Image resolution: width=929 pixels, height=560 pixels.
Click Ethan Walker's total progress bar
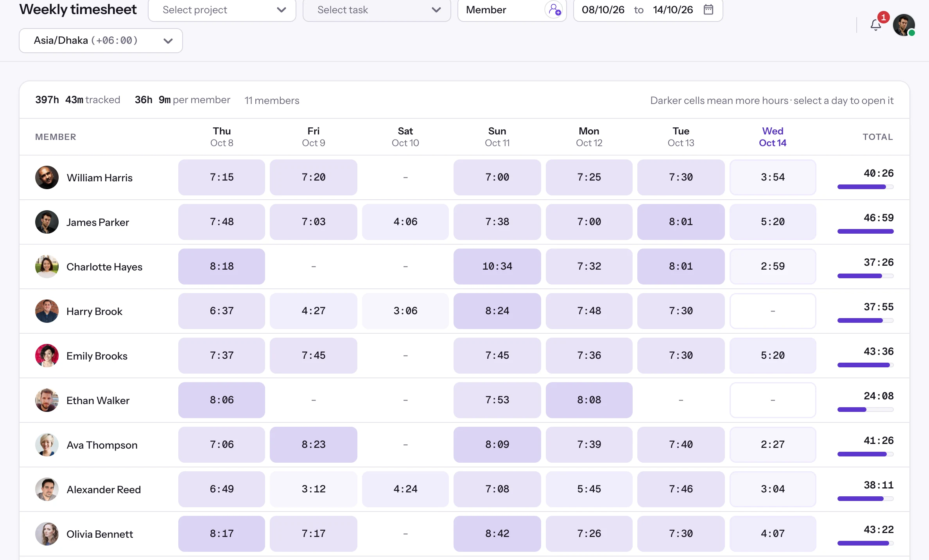tap(866, 410)
